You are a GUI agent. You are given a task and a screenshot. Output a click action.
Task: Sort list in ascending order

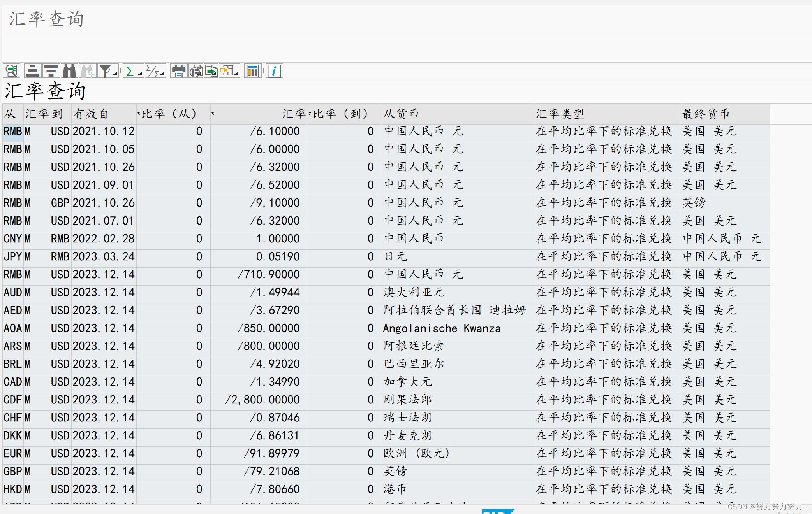click(x=33, y=71)
